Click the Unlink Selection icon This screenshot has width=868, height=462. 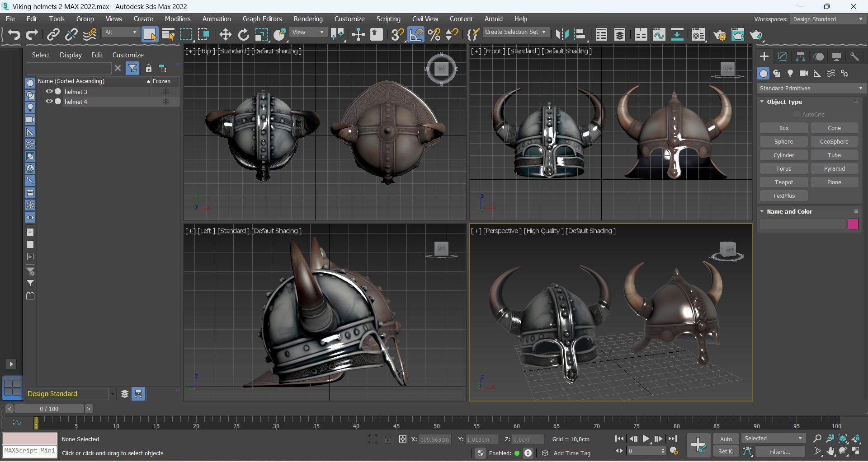pos(71,34)
